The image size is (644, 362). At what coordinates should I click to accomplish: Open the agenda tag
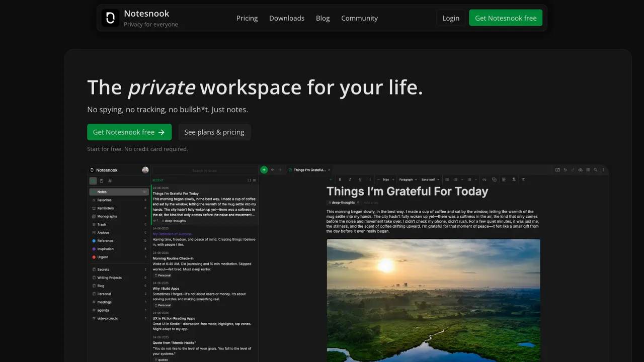tap(119, 310)
